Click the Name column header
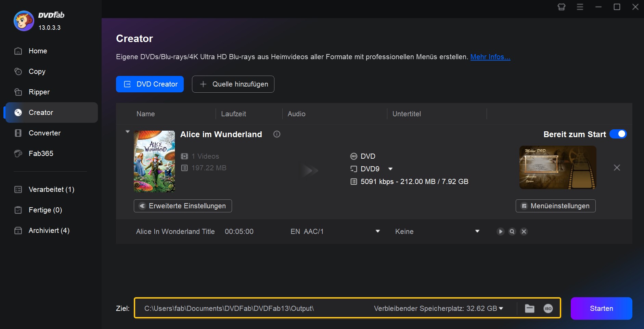Viewport: 644px width, 329px height. pos(146,114)
